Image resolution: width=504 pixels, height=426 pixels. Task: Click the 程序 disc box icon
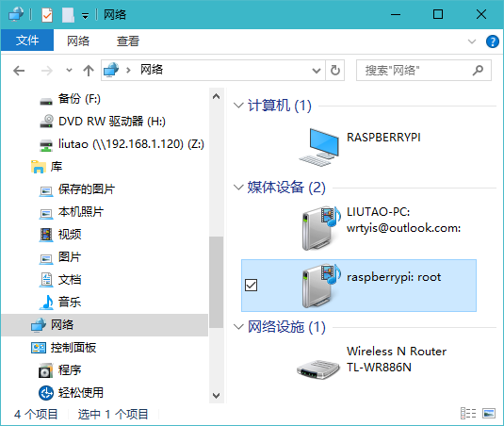click(x=45, y=370)
